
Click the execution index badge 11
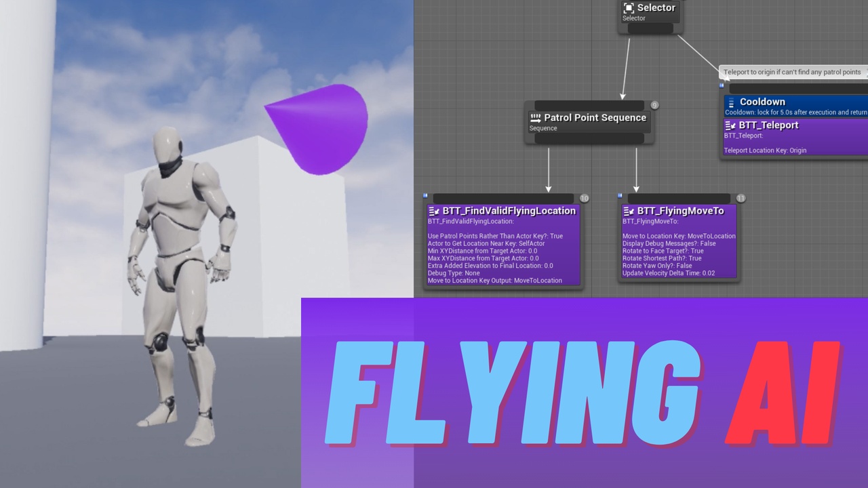click(741, 199)
